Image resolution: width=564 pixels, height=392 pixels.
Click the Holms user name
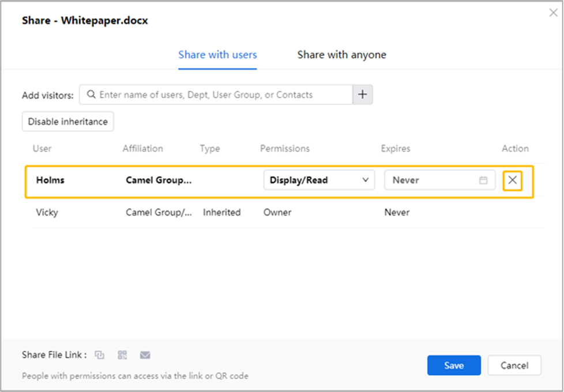(50, 180)
